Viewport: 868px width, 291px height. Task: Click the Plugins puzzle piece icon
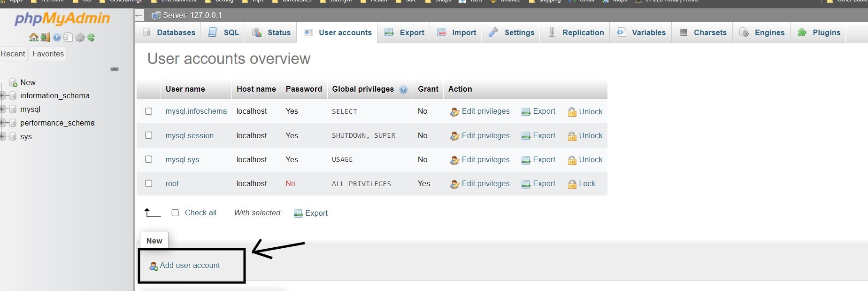(x=802, y=32)
